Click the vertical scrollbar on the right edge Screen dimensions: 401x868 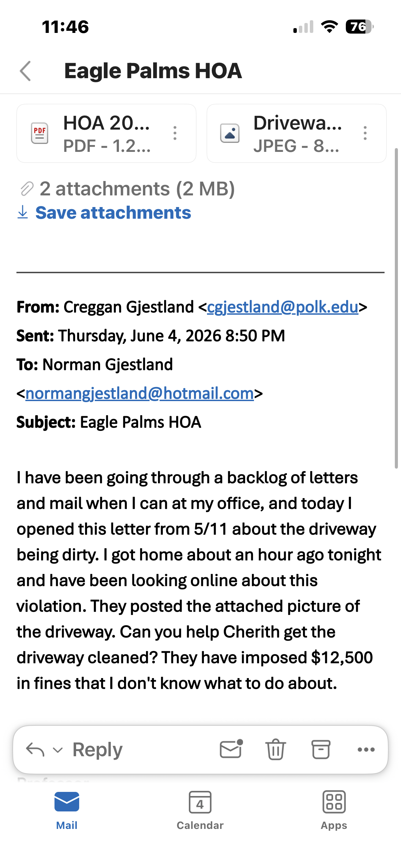(x=396, y=308)
